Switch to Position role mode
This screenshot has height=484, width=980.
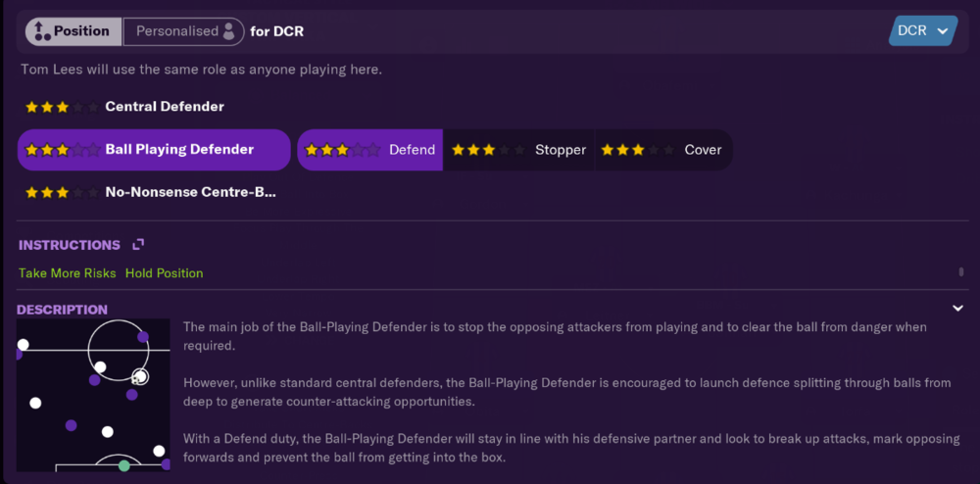click(73, 31)
